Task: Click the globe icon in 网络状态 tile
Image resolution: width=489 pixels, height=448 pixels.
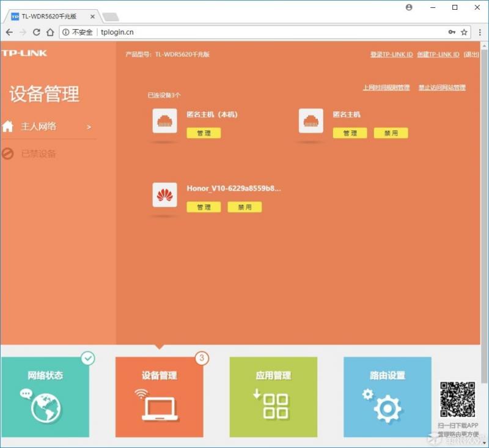Action: pos(46,408)
